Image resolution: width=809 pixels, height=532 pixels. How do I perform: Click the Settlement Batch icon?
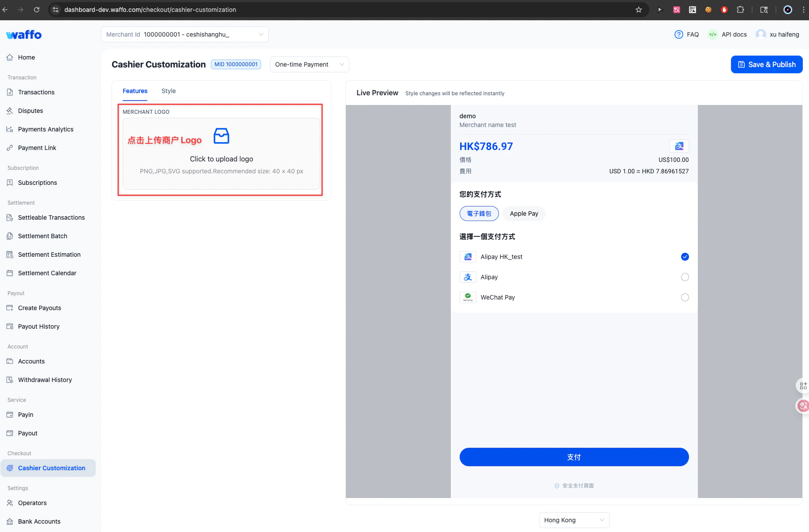tap(10, 236)
